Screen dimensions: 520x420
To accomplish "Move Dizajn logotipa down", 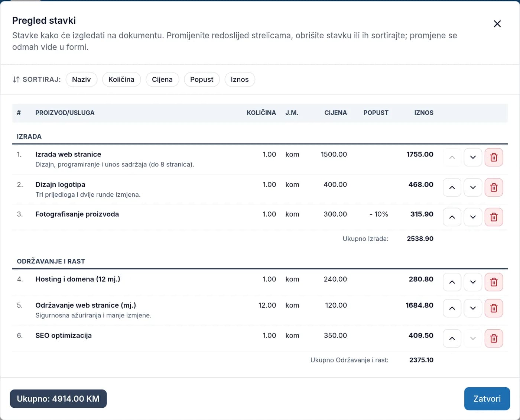I will coord(473,187).
